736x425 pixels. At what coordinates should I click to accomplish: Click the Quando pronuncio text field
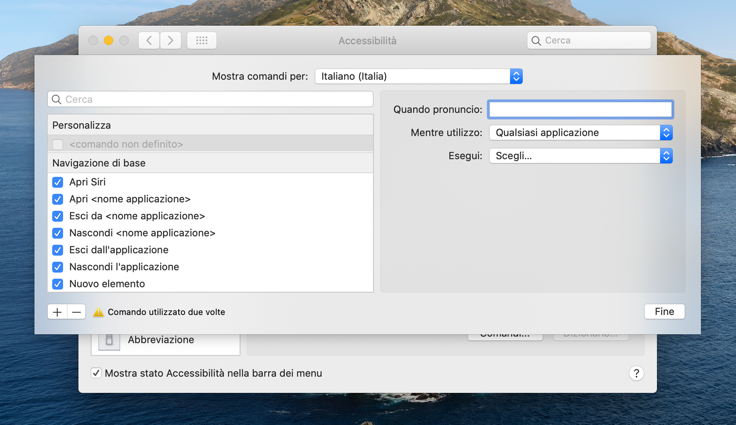(x=580, y=109)
